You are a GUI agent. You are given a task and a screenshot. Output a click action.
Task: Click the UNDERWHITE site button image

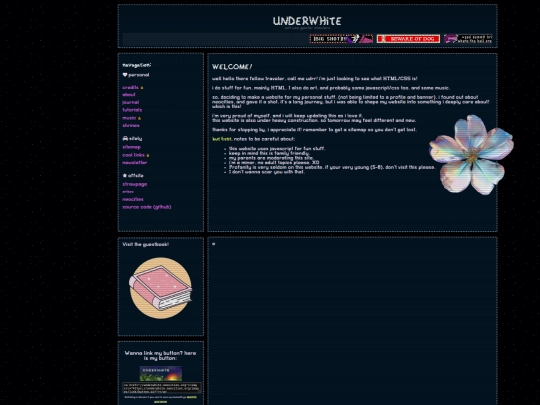tap(160, 373)
